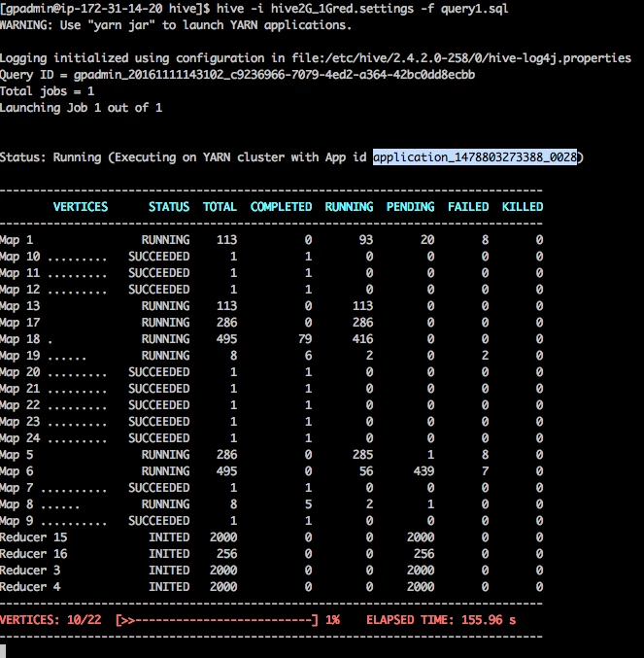The image size is (644, 658).
Task: Click the 'Map 6' vertex name
Action: [x=17, y=471]
